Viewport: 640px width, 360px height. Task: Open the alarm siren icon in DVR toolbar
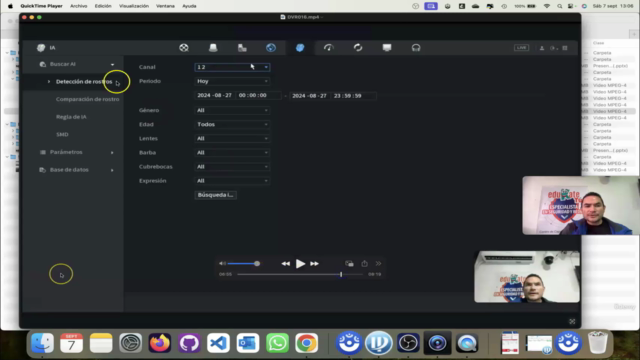click(x=213, y=48)
